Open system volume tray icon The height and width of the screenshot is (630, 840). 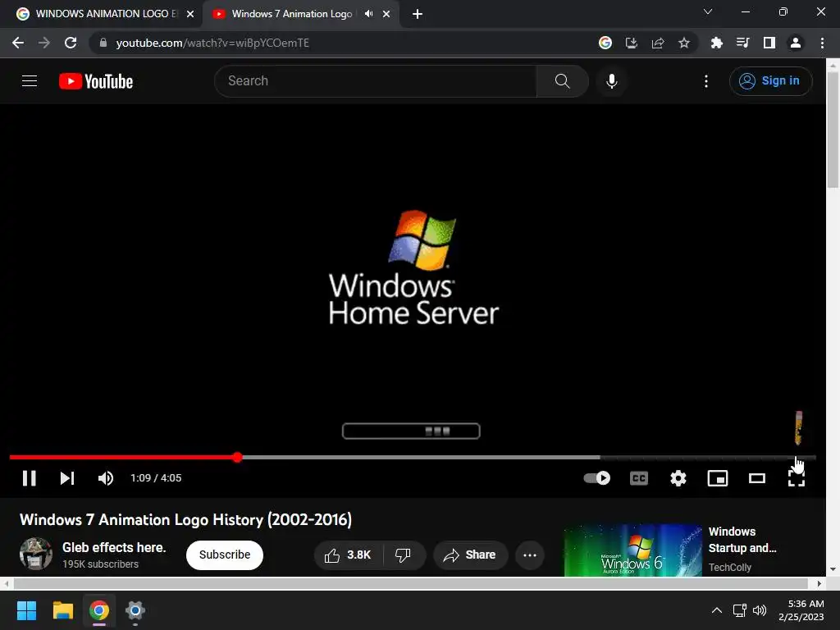coord(759,610)
